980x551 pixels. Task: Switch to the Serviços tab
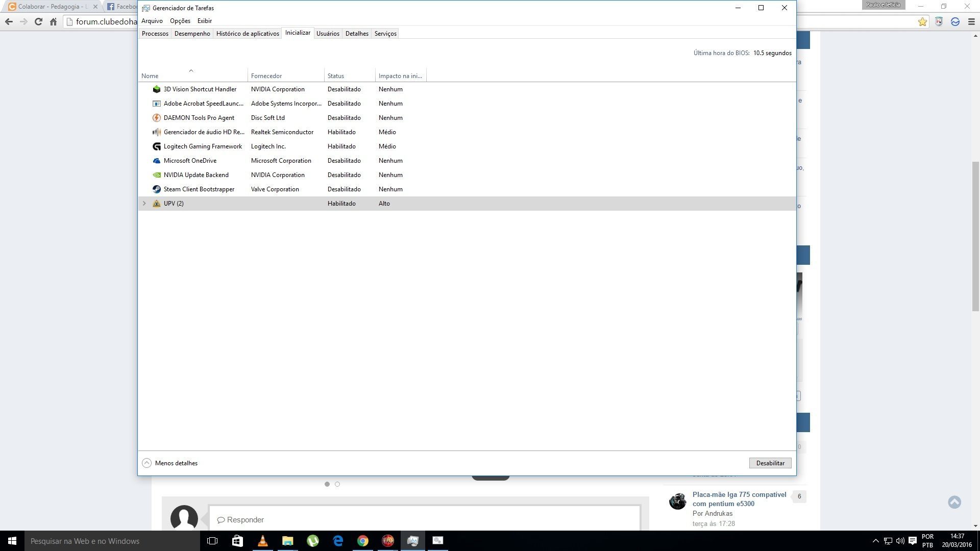[385, 34]
